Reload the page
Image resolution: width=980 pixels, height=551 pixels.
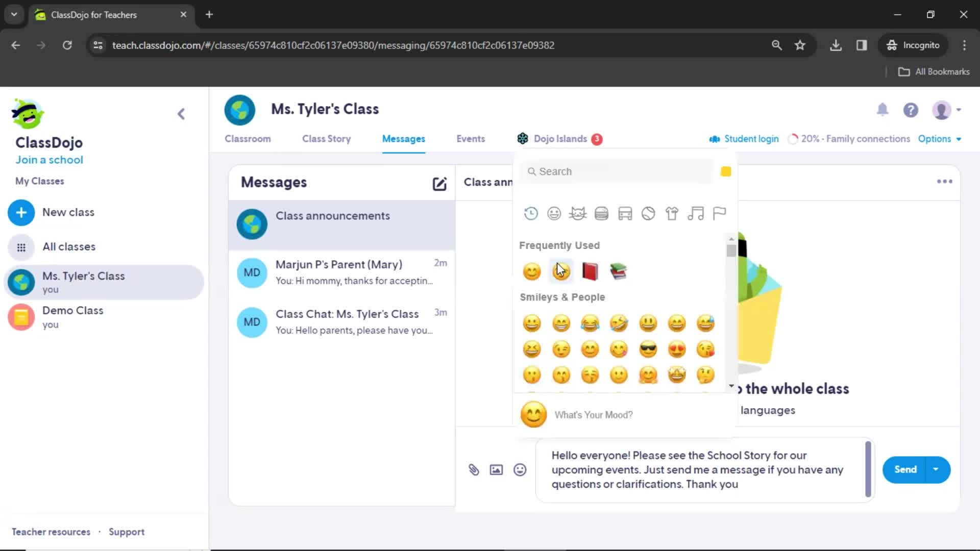tap(67, 45)
